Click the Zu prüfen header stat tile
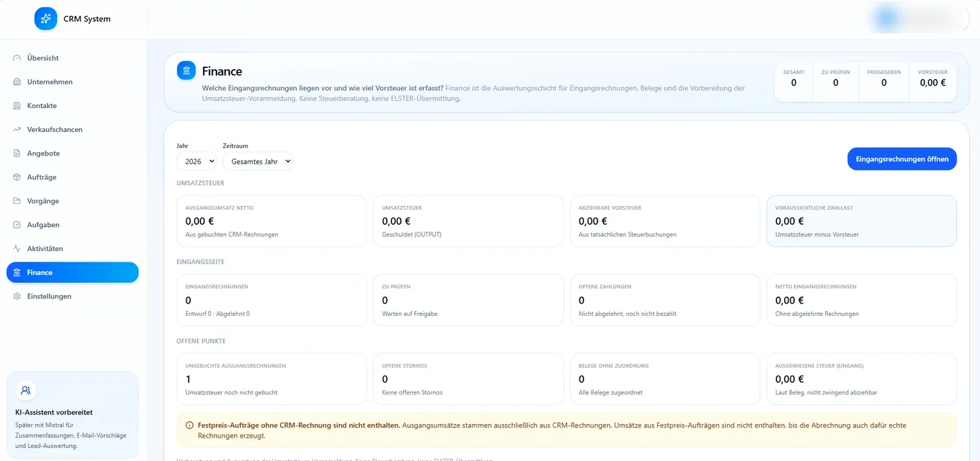The image size is (980, 461). click(x=835, y=82)
